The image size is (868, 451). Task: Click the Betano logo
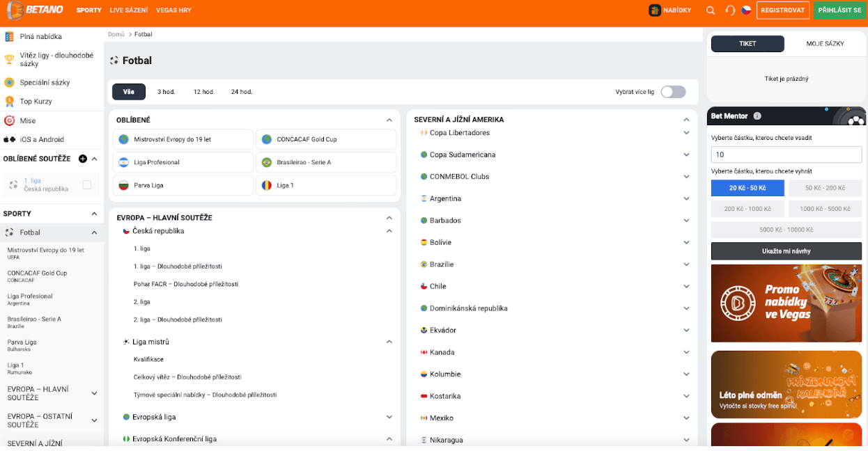pyautogui.click(x=35, y=10)
